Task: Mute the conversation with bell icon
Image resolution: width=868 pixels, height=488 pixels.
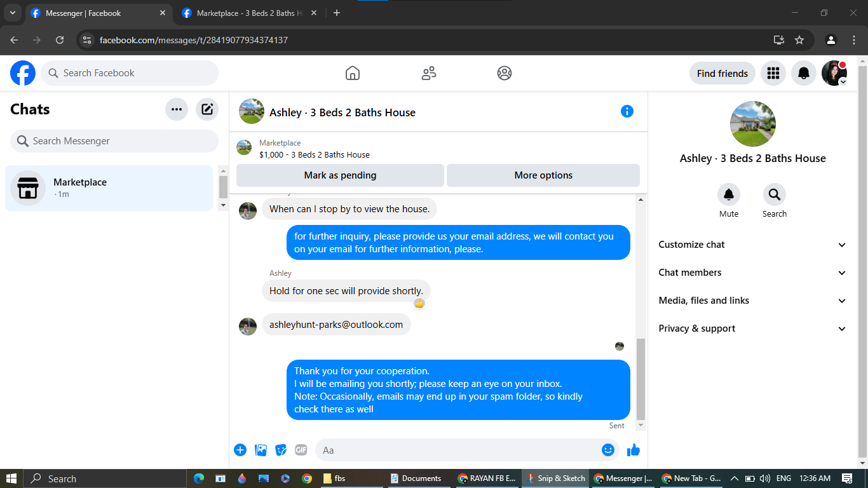Action: [729, 194]
